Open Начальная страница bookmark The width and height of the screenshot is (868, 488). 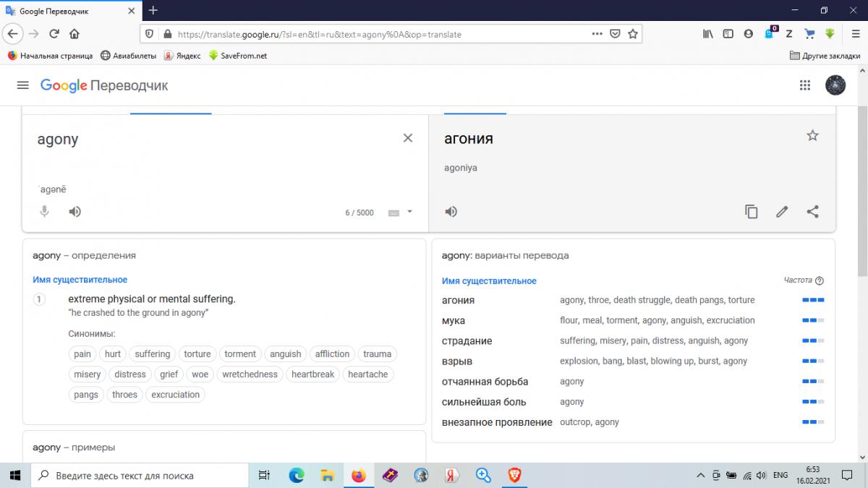(50, 55)
